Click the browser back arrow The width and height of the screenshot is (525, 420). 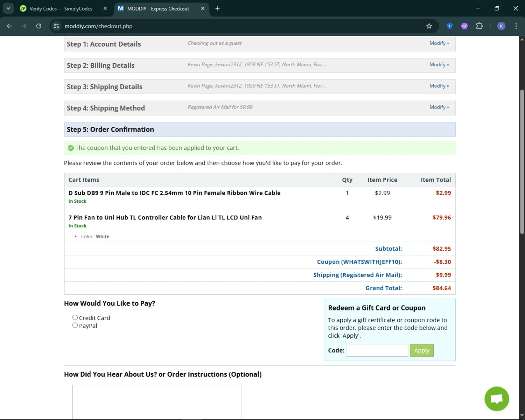(9, 26)
